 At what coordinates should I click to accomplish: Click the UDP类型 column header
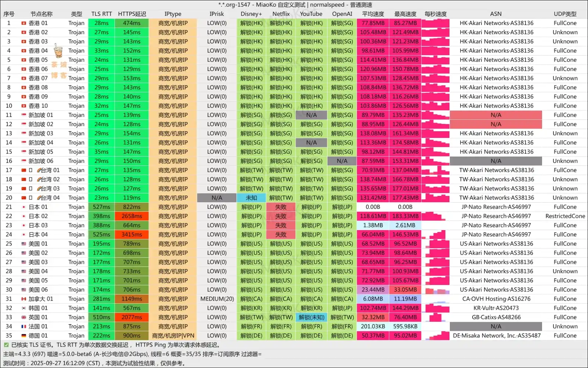click(x=565, y=14)
